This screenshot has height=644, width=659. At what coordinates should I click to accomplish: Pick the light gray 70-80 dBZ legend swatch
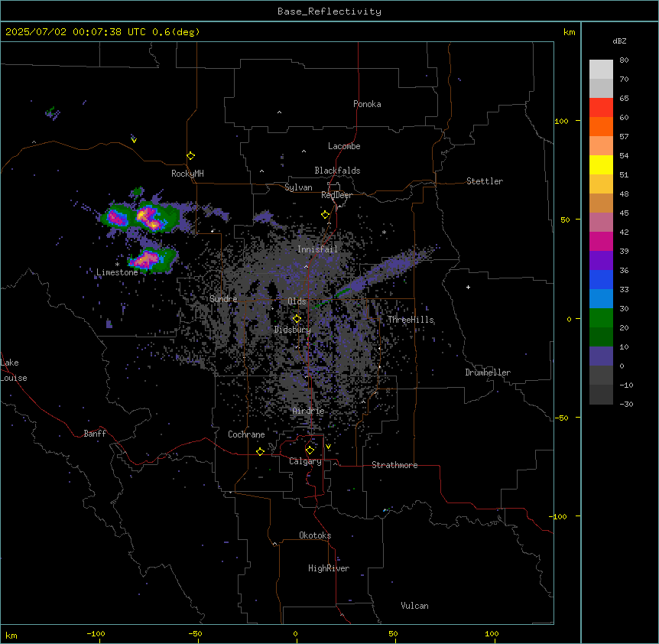(601, 69)
